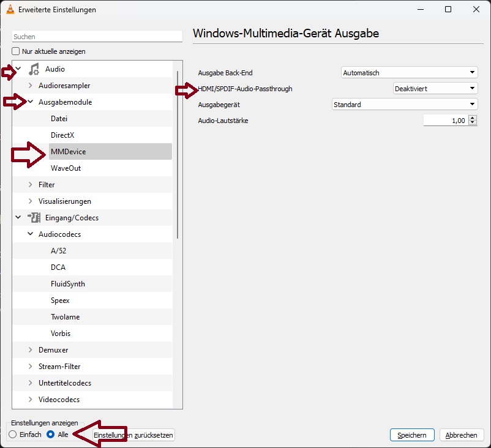The width and height of the screenshot is (491, 448).
Task: Click the tree view vertical scrollbar
Action: pyautogui.click(x=178, y=155)
